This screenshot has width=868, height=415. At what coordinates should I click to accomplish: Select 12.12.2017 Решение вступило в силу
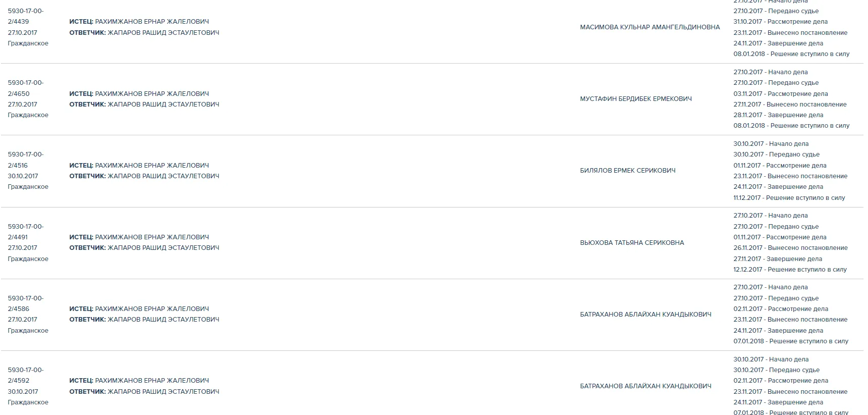790,270
